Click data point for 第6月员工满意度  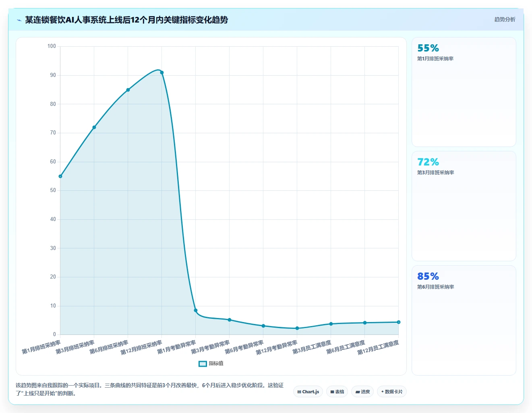[365, 323]
